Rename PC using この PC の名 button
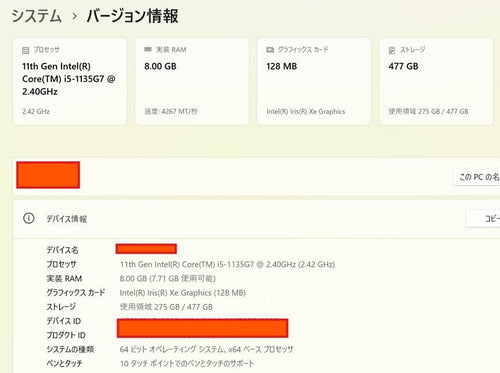This screenshot has width=500, height=373. click(x=477, y=177)
